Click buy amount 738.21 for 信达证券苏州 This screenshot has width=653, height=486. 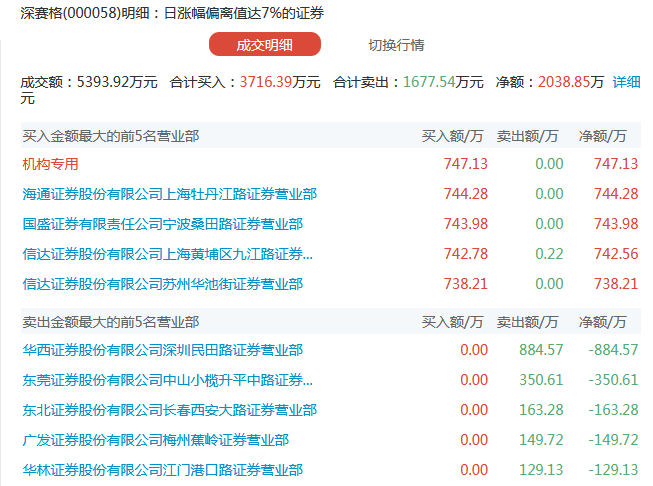pos(466,284)
